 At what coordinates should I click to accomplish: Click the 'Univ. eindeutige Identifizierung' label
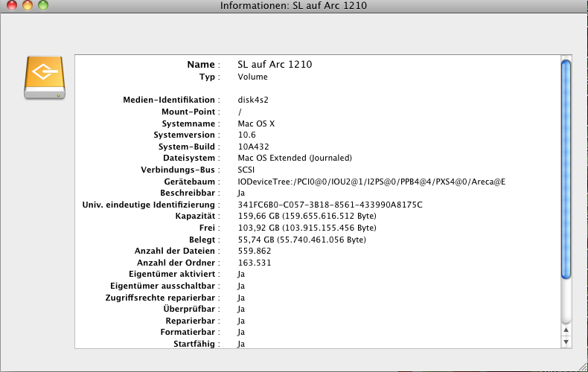149,205
